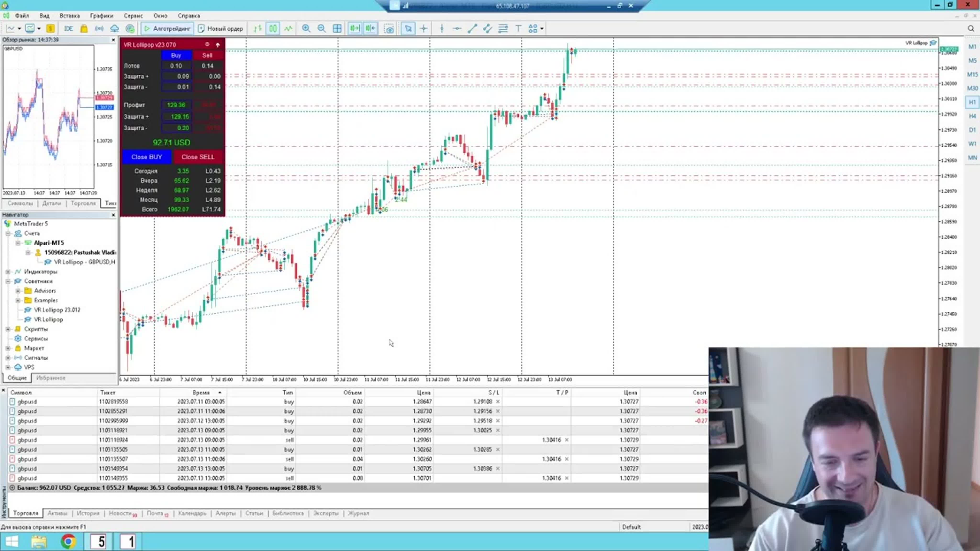Viewport: 980px width, 551px height.
Task: Toggle chart auto-scroll icon
Action: click(355, 28)
